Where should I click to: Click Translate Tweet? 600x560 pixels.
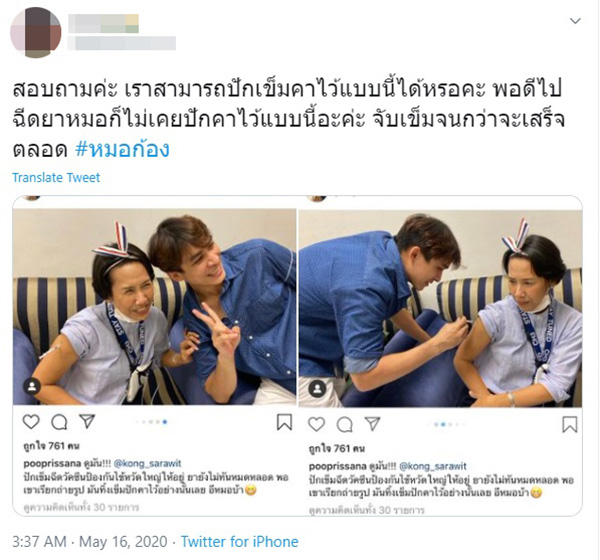[56, 178]
